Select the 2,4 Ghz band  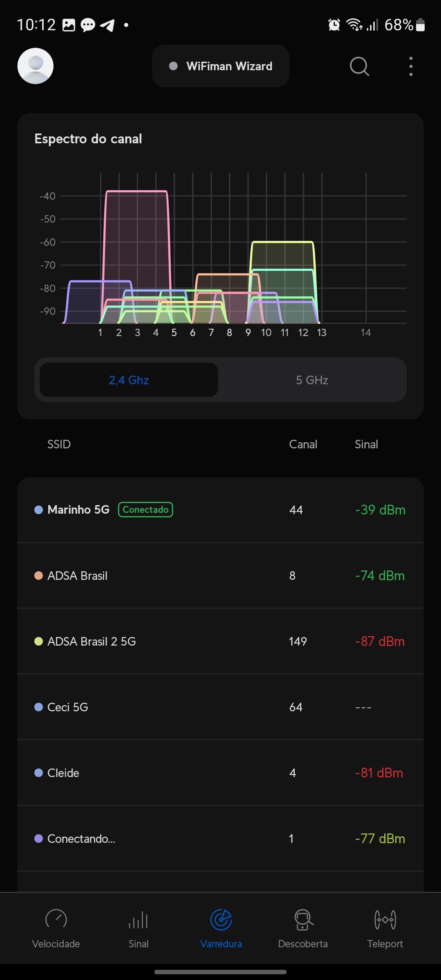click(x=129, y=380)
